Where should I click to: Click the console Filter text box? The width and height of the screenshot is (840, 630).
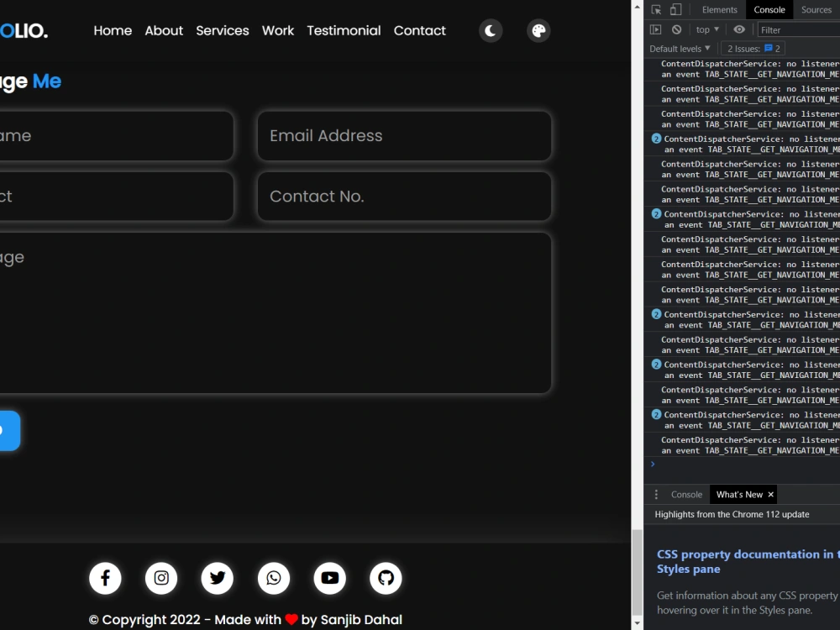[798, 30]
